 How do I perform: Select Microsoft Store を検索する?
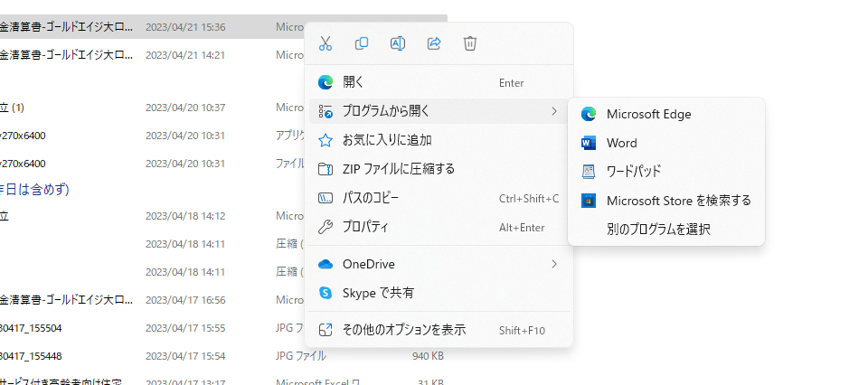(x=678, y=201)
